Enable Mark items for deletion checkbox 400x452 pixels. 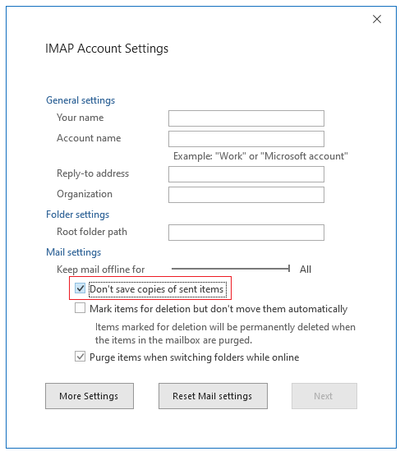pyautogui.click(x=80, y=308)
